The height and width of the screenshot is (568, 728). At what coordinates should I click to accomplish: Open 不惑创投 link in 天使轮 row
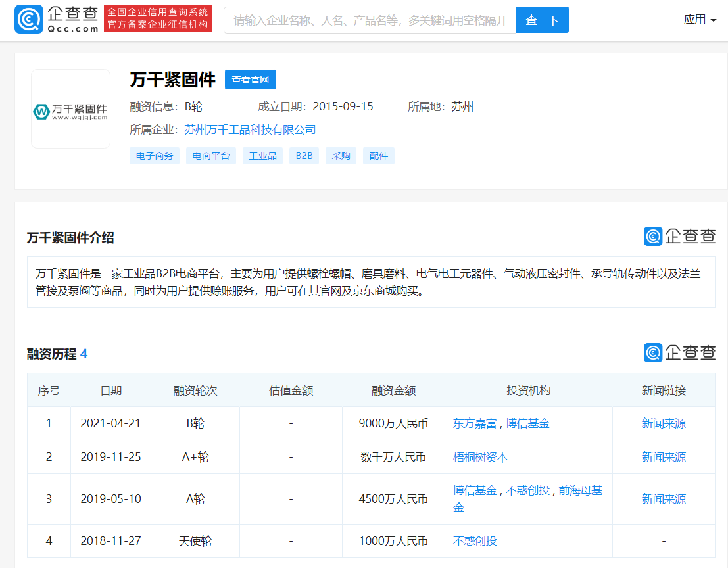(x=475, y=541)
